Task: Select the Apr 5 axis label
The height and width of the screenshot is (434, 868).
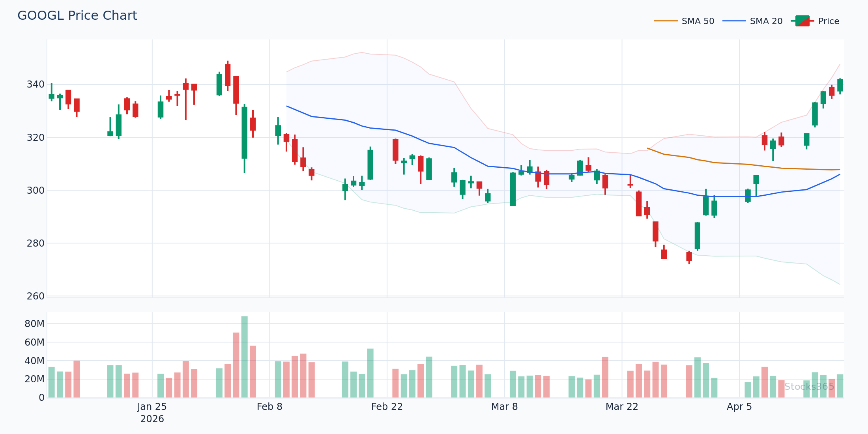Action: (740, 406)
